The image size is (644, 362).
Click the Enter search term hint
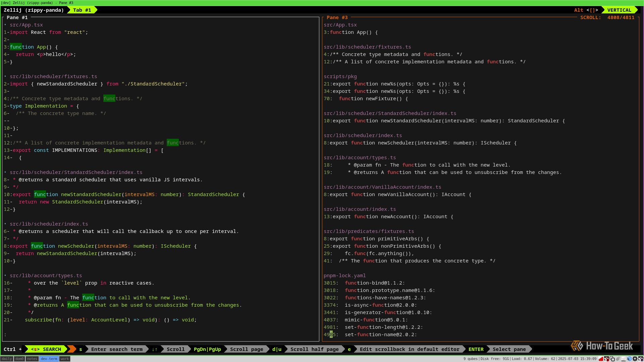click(x=117, y=349)
